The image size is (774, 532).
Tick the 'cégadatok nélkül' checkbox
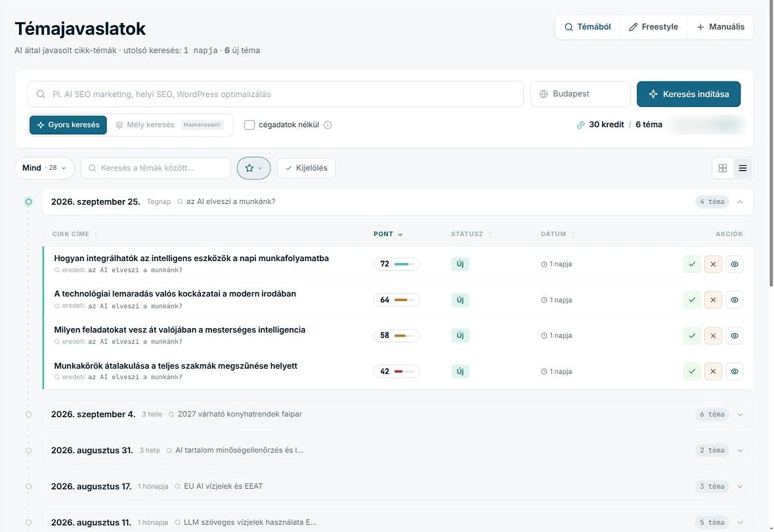pyautogui.click(x=249, y=125)
